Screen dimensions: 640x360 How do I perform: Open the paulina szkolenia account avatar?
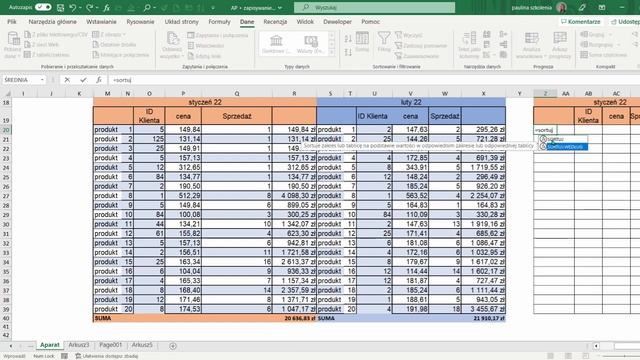[562, 7]
